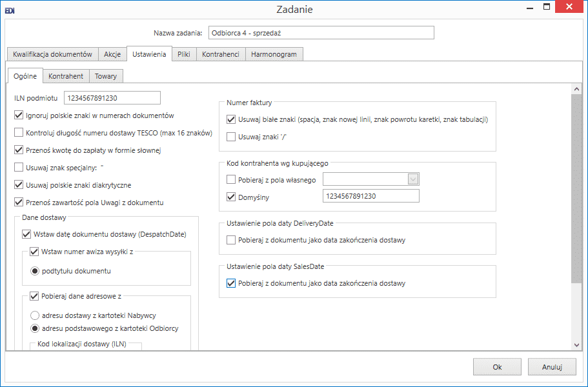This screenshot has width=588, height=387.
Task: Click scrollbar up arrow in settings panel
Action: click(x=576, y=89)
